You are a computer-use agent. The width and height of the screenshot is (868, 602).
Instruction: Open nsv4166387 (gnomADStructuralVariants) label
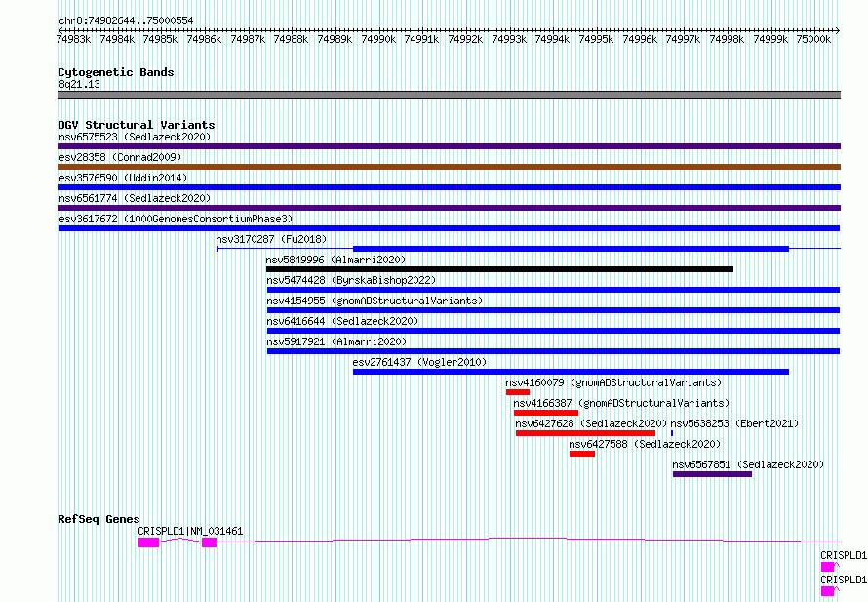click(x=621, y=403)
